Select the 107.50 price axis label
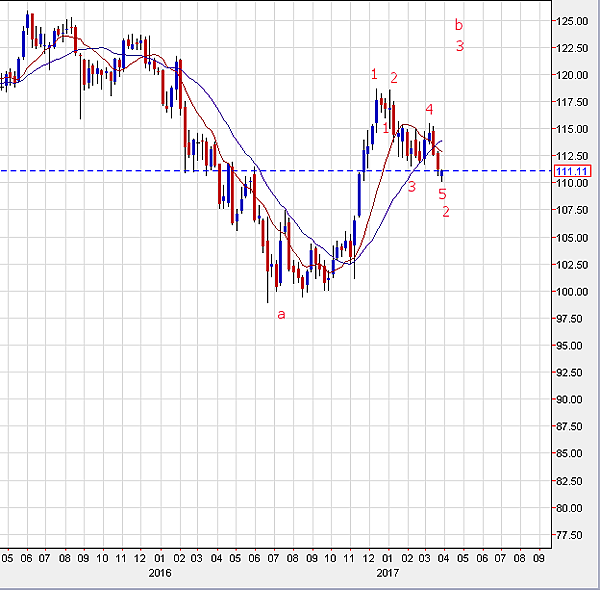The height and width of the screenshot is (591, 600). [572, 210]
